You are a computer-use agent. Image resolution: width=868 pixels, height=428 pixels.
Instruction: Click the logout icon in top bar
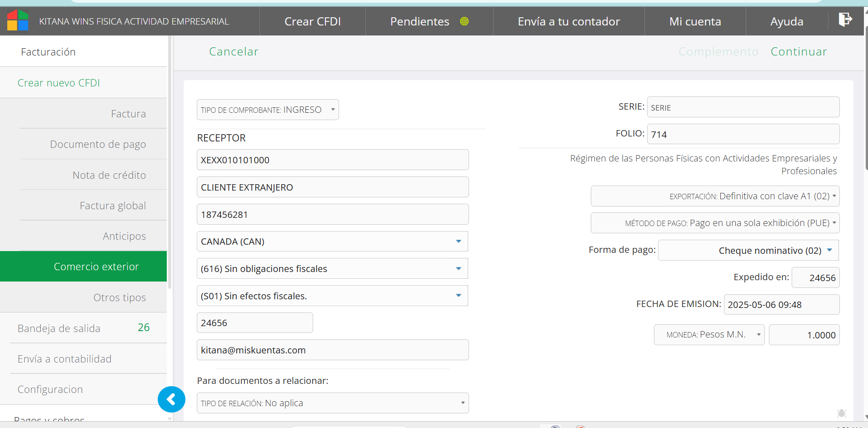[x=845, y=20]
